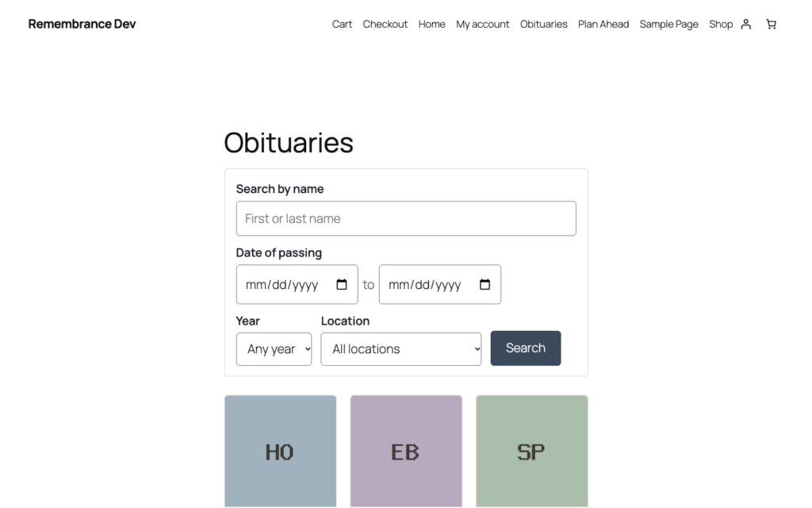
Task: Go to Cart in the navigation
Action: tap(342, 25)
